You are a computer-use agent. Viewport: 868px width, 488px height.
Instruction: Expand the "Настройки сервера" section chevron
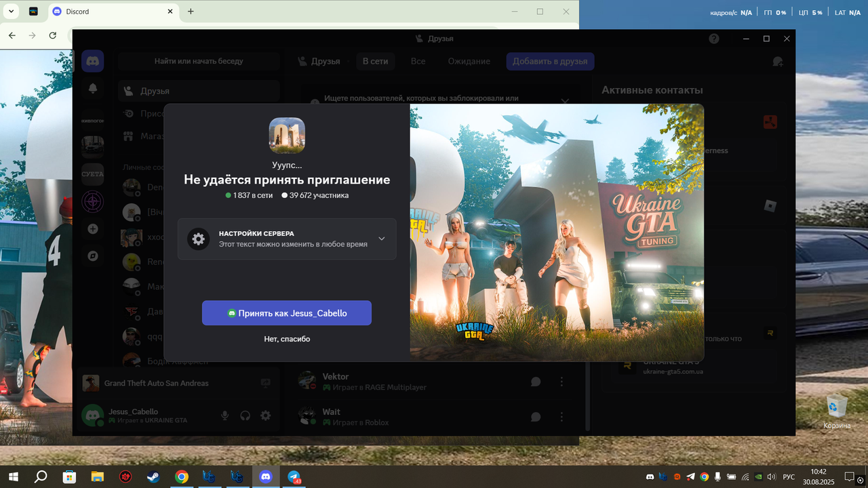point(382,239)
